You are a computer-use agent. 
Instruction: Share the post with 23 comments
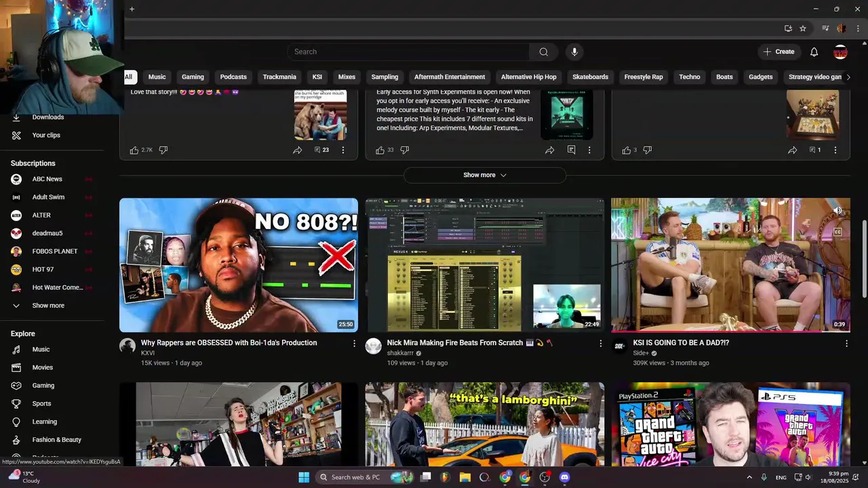(297, 150)
